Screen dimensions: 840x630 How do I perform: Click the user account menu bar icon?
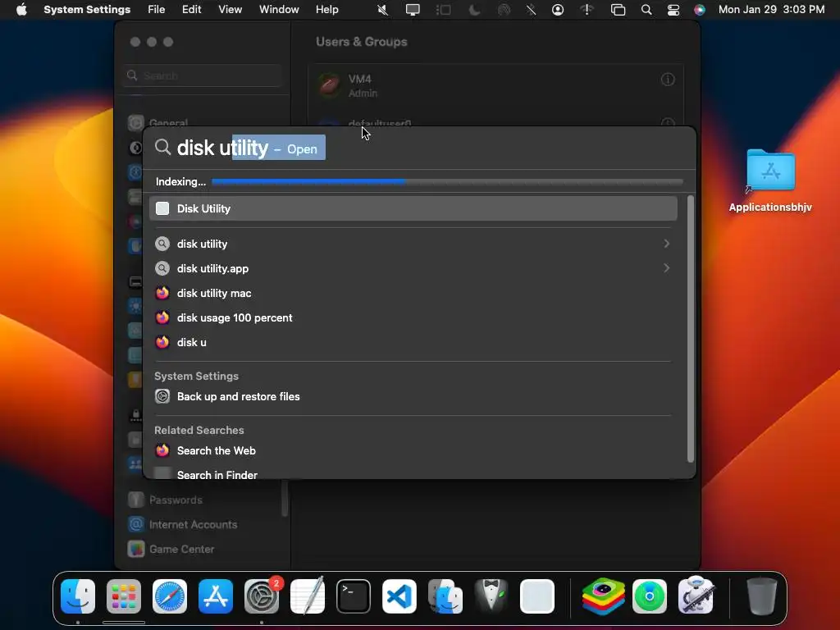(558, 10)
